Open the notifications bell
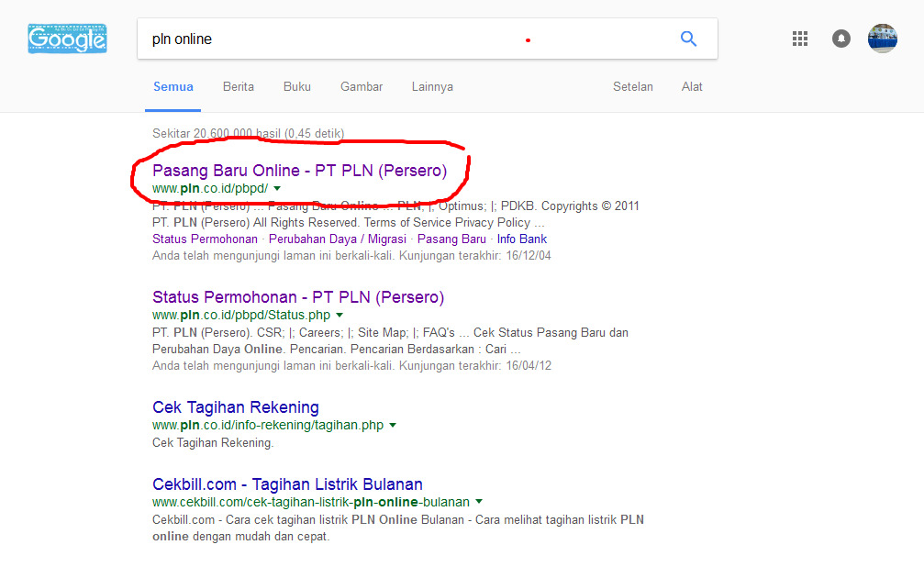This screenshot has width=924, height=567. coord(841,39)
